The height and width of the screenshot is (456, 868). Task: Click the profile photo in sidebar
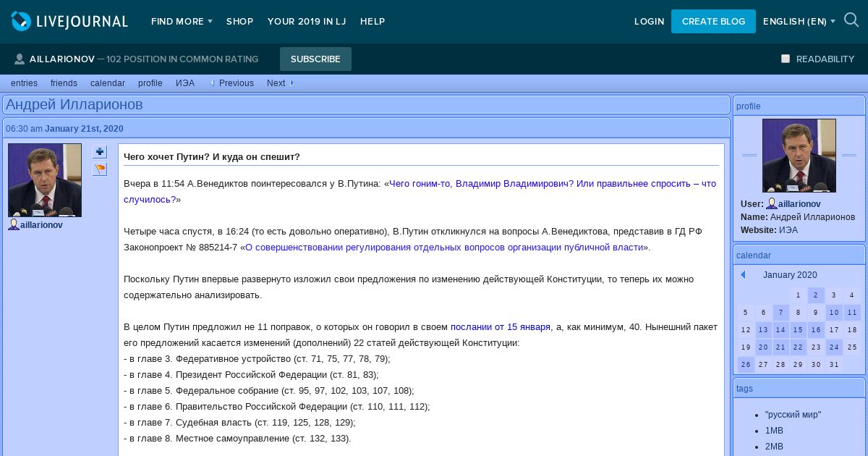click(799, 156)
